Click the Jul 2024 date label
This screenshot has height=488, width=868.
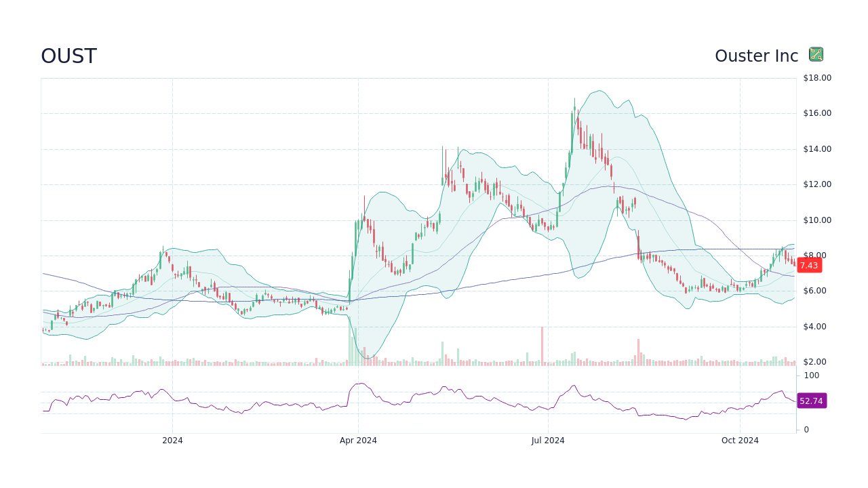(x=548, y=441)
